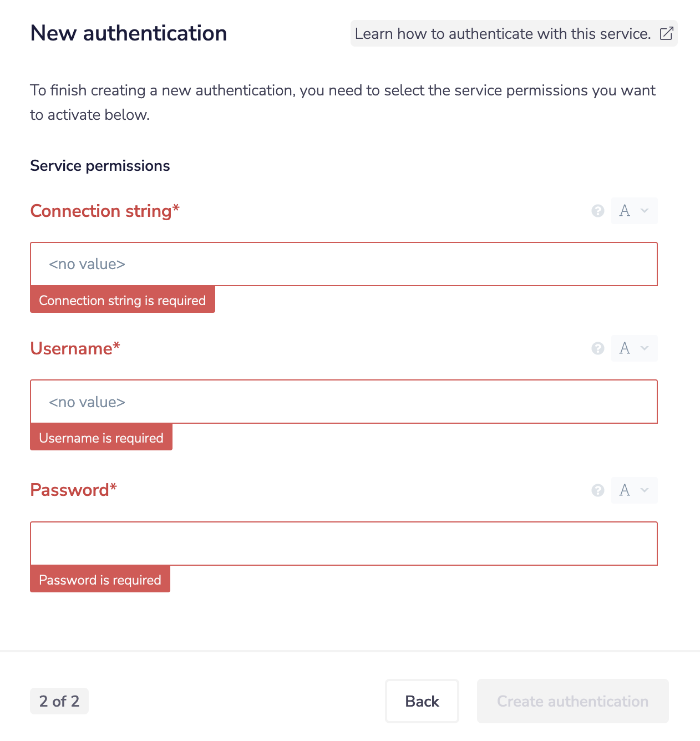Open the Connection string value type dropdown
700x741 pixels.
pyautogui.click(x=634, y=211)
